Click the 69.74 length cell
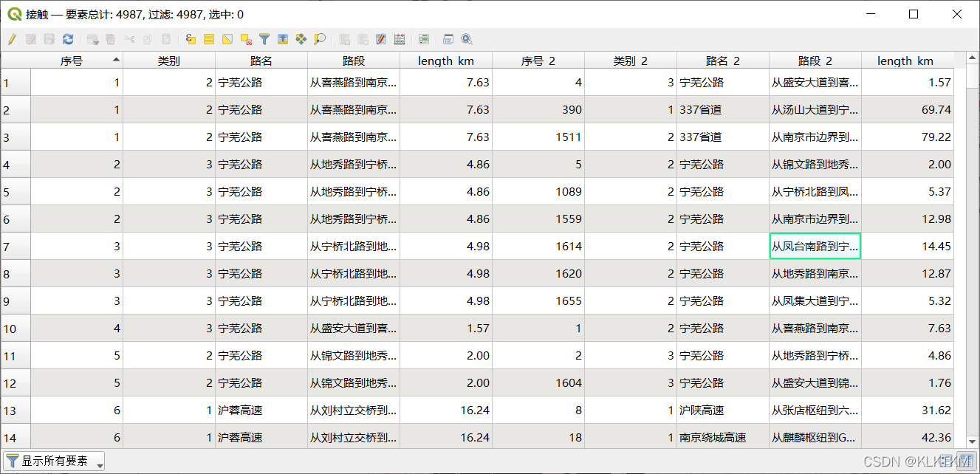Viewport: 980px width, 474px height. tap(908, 109)
